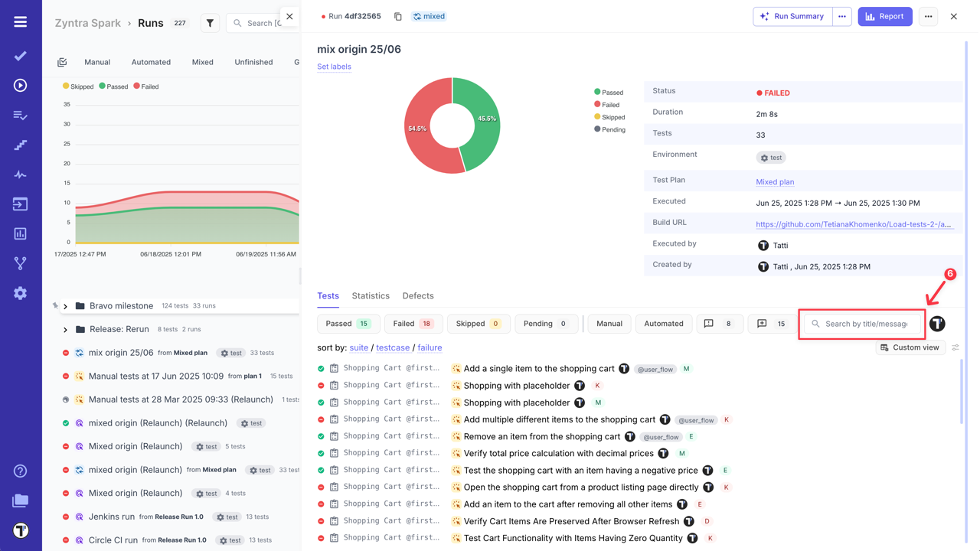Select the Tests checkmark icon in sidebar
This screenshot has height=551, width=980.
coord(20,55)
